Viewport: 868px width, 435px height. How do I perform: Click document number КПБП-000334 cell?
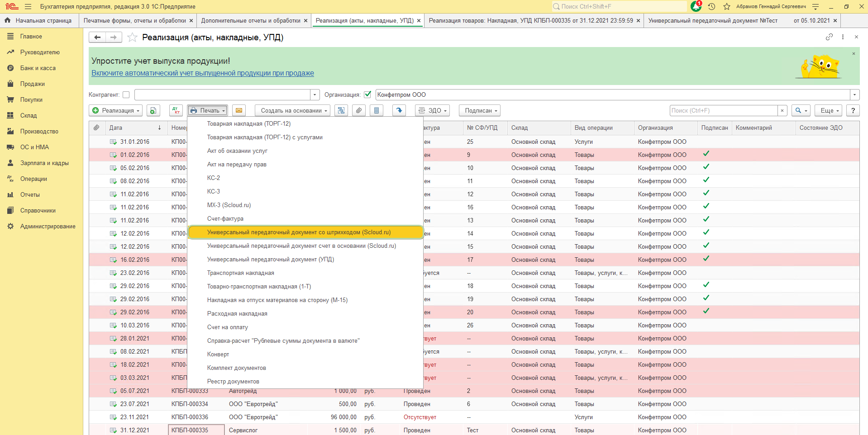pos(196,404)
